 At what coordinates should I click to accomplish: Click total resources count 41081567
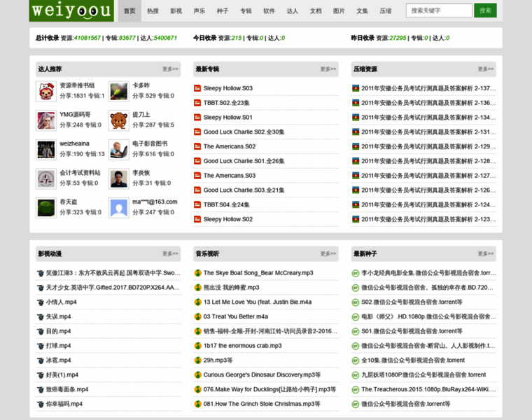(87, 38)
